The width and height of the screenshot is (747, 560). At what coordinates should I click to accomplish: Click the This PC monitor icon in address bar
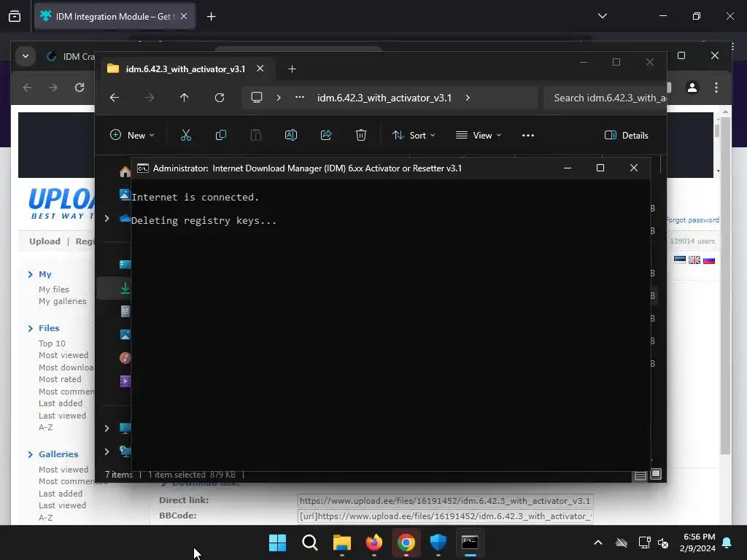click(257, 98)
